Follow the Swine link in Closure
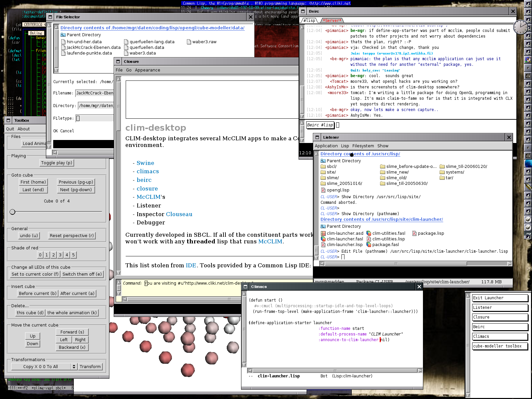The width and height of the screenshot is (532, 399). (x=145, y=163)
